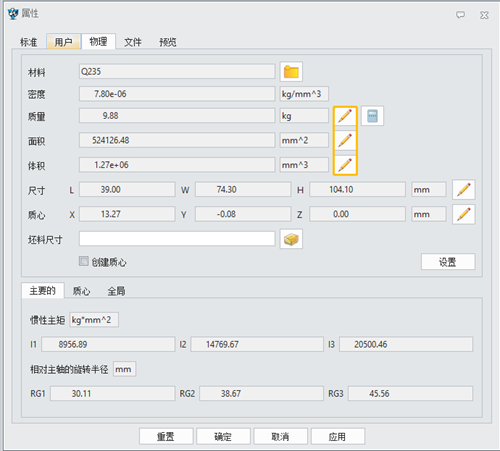Switch to the 全局 sub-tab

[116, 291]
